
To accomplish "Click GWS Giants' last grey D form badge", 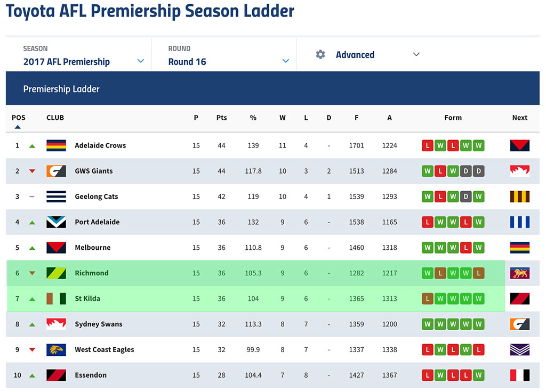I will coord(478,171).
